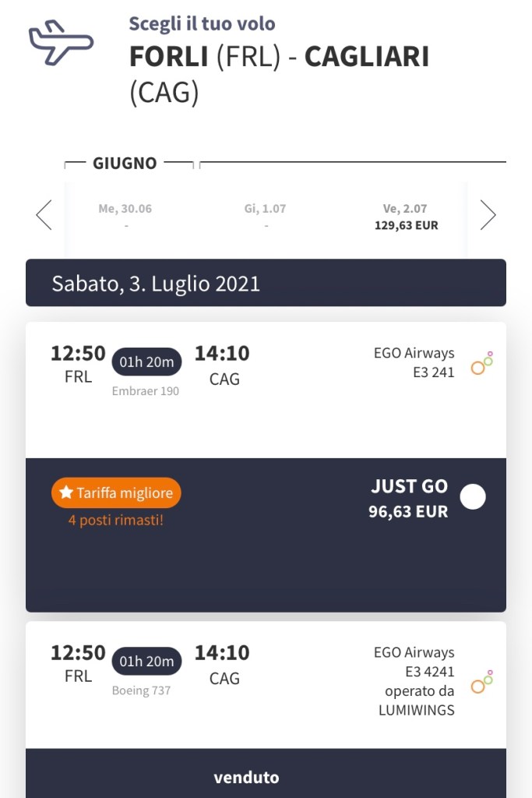This screenshot has height=798, width=532.
Task: Go to next dates with right arrow
Action: [488, 215]
